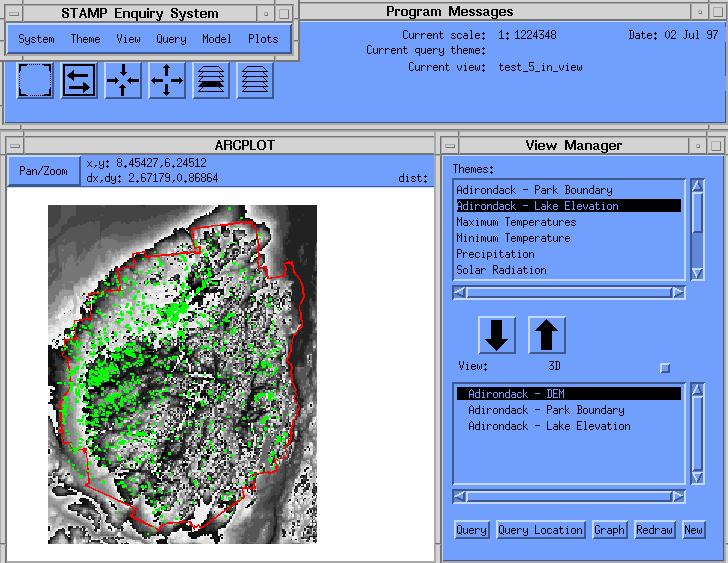Open the Plots menu
Screen dimensions: 728x563
click(263, 39)
